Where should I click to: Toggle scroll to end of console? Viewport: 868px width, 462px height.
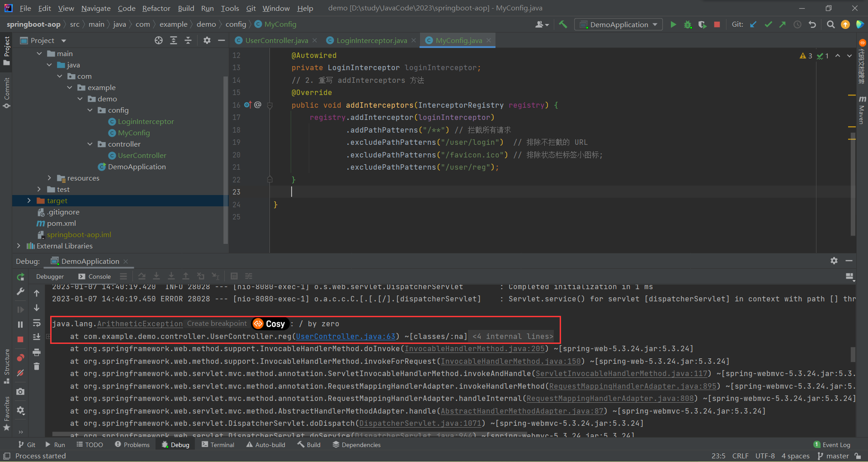coord(37,337)
